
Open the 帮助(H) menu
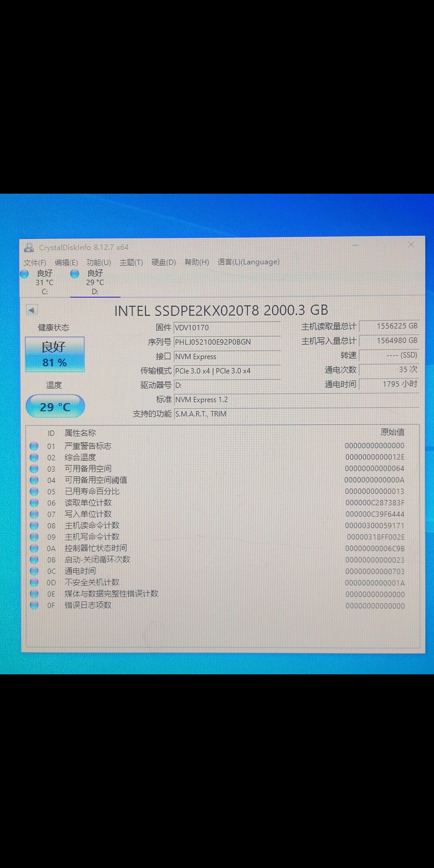point(197,262)
